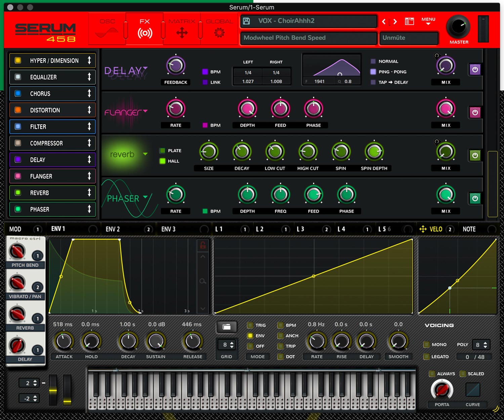Open the DELAY mode dropdown arrow
The width and height of the screenshot is (504, 420).
pos(144,67)
